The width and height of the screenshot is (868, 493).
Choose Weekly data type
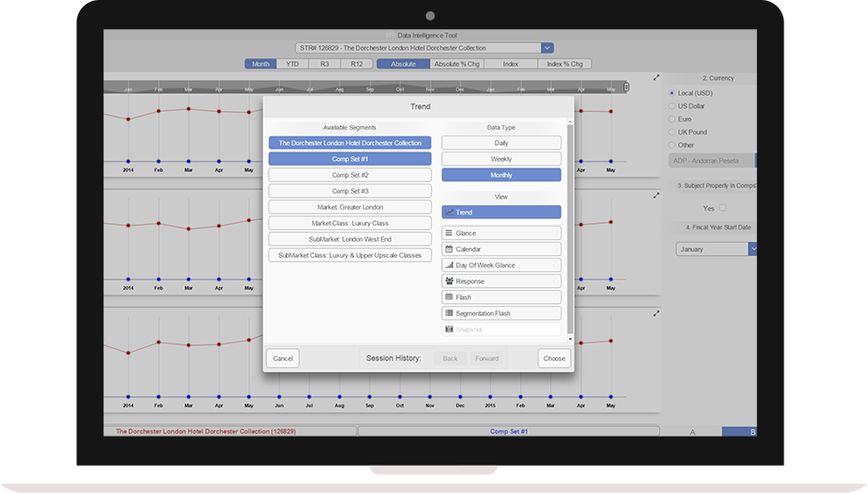click(x=501, y=159)
